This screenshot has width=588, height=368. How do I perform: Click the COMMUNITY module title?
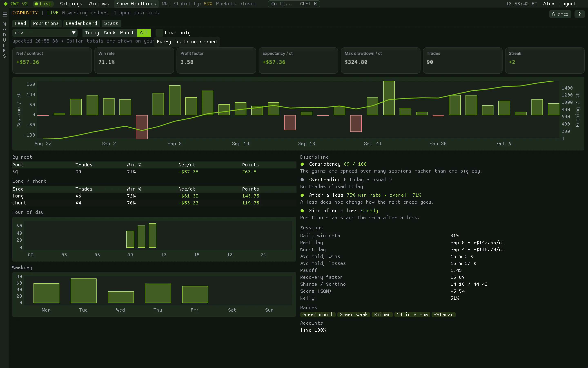click(x=25, y=13)
